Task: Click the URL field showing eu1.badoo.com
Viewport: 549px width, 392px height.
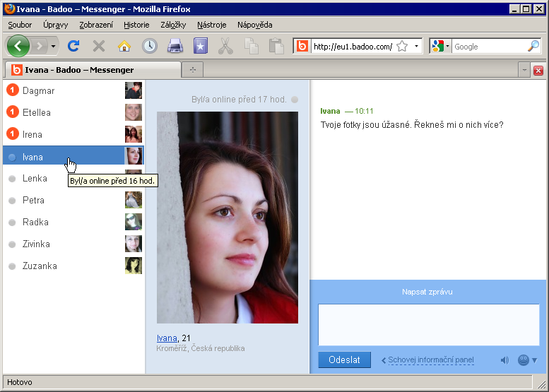Action: tap(353, 47)
